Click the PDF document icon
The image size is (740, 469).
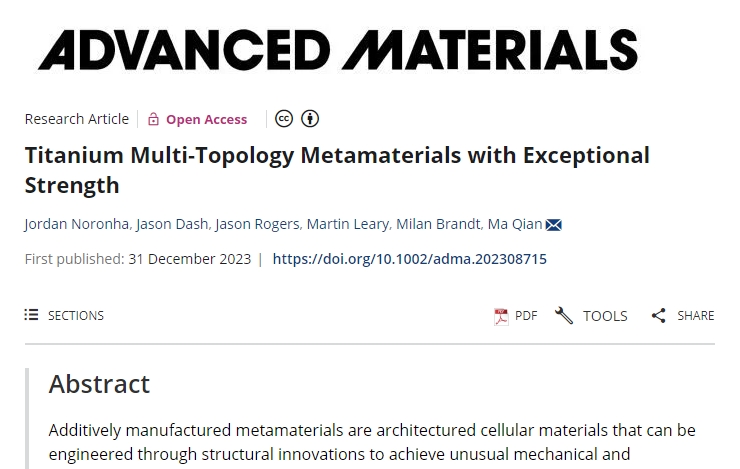(x=501, y=316)
